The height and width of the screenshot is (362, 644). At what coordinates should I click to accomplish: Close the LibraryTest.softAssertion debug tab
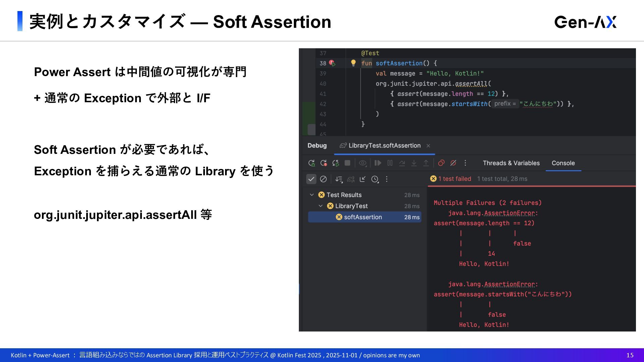pyautogui.click(x=428, y=146)
